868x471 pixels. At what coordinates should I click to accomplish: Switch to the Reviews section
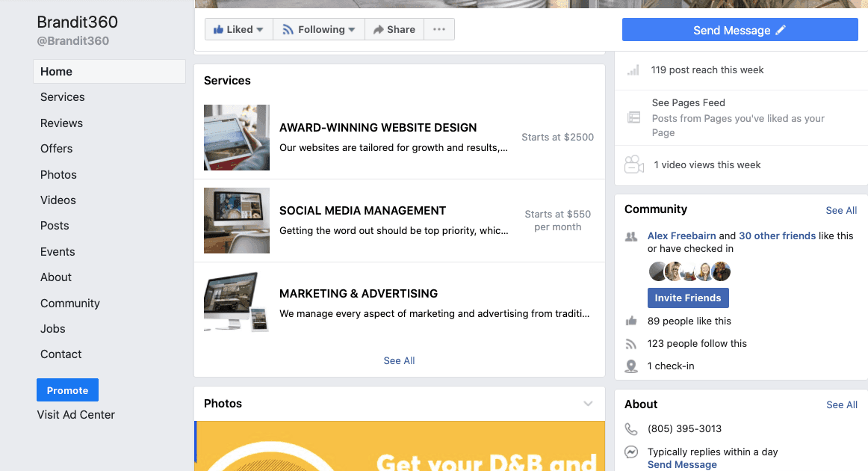[x=61, y=123]
